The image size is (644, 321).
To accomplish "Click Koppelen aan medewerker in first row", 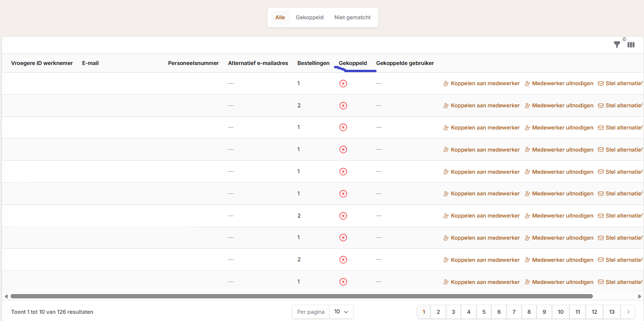I will coord(482,84).
